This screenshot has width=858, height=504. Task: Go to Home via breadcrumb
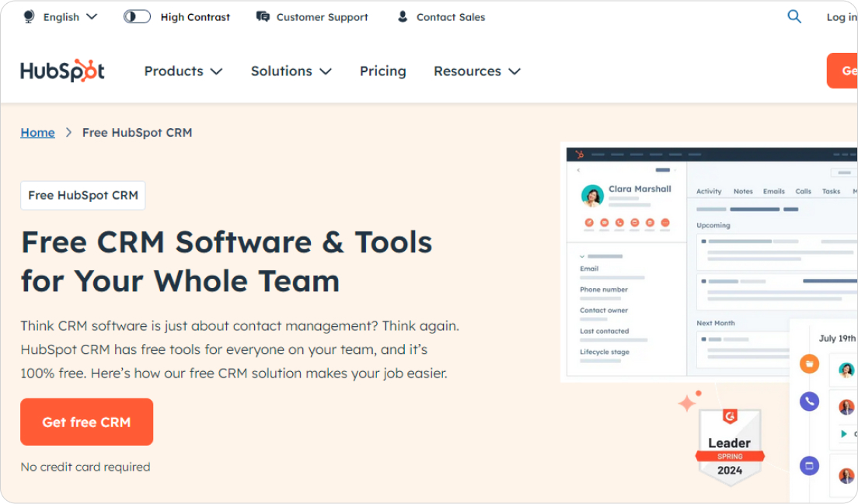coord(38,132)
